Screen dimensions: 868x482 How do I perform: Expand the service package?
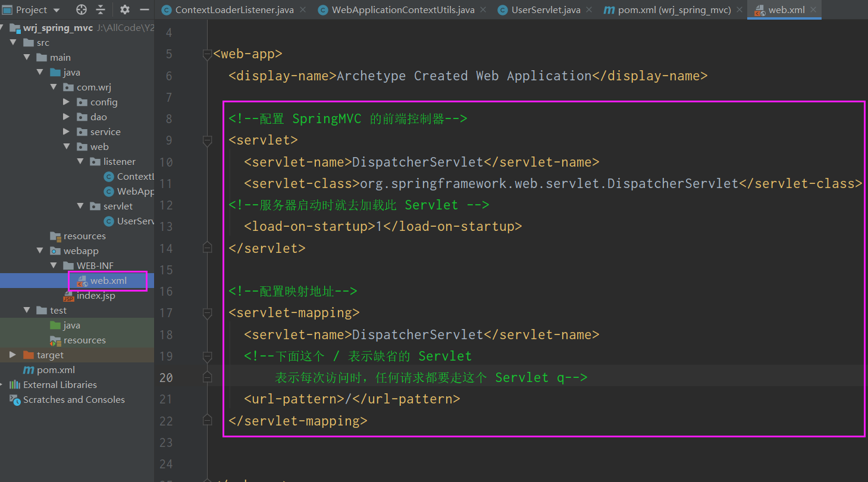[66, 132]
